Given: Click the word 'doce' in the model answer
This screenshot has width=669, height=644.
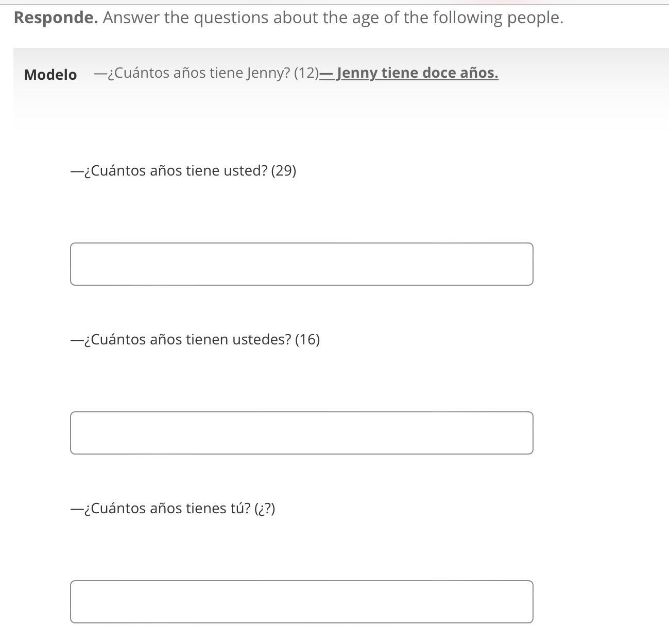Looking at the screenshot, I should [x=439, y=73].
